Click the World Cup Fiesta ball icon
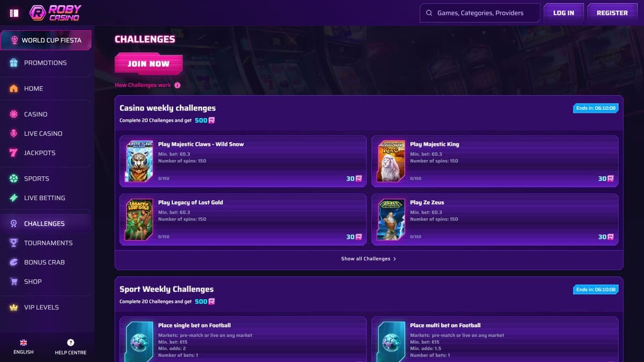 pos(14,40)
